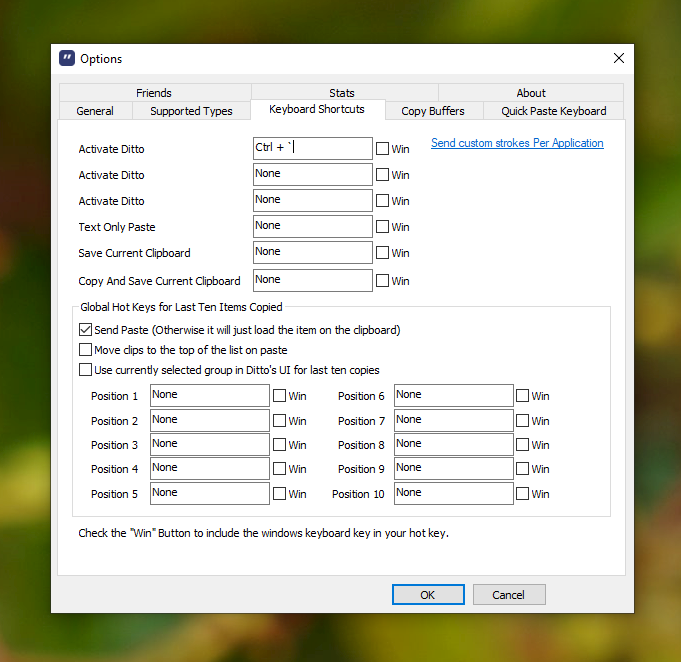Check Win for Copy And Save Current Clipboard
Viewport: 681px width, 662px height.
382,281
